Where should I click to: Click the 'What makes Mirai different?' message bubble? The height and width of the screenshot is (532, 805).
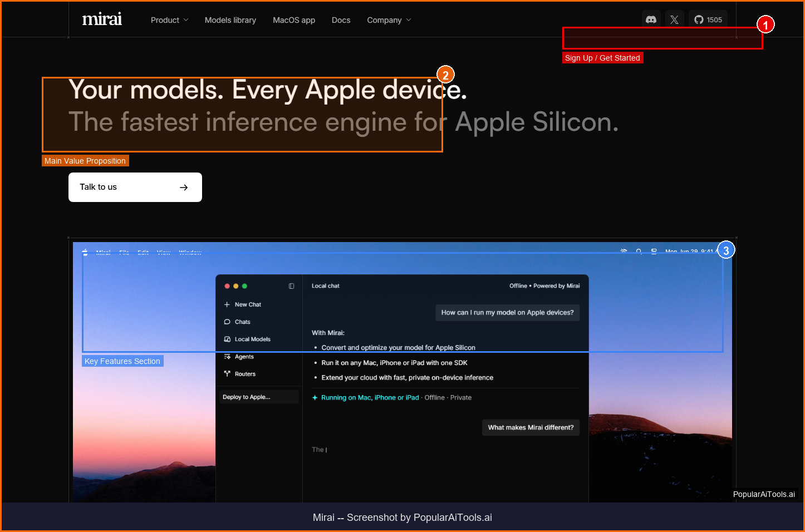click(531, 427)
